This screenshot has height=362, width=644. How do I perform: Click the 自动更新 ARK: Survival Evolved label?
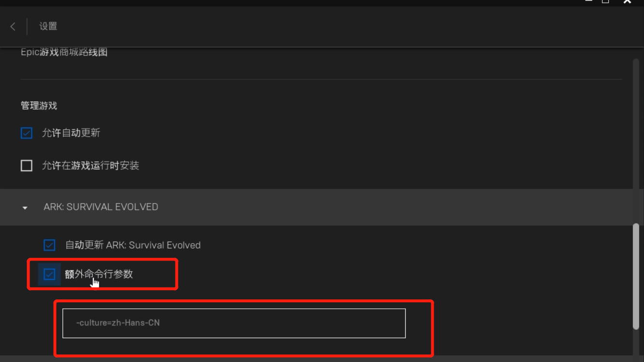[x=133, y=245]
